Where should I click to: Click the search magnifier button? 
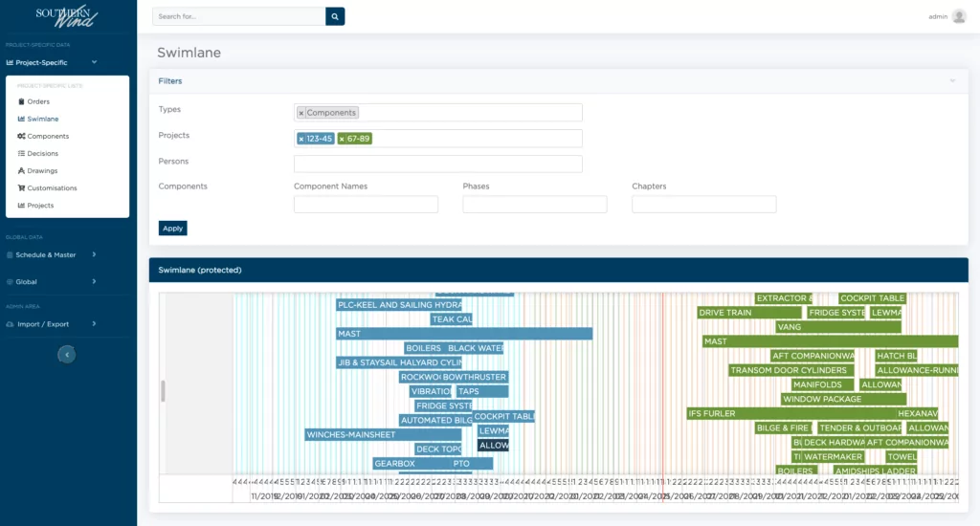pyautogui.click(x=335, y=16)
